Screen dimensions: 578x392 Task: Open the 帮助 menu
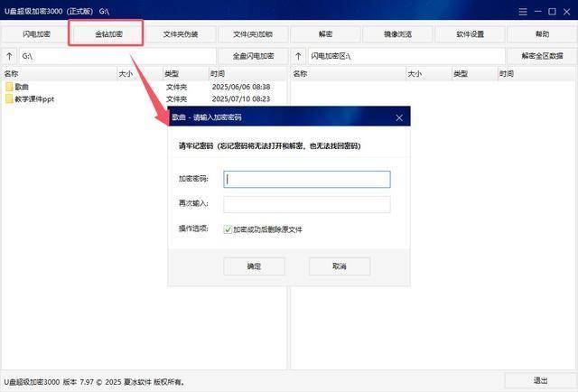coord(542,34)
